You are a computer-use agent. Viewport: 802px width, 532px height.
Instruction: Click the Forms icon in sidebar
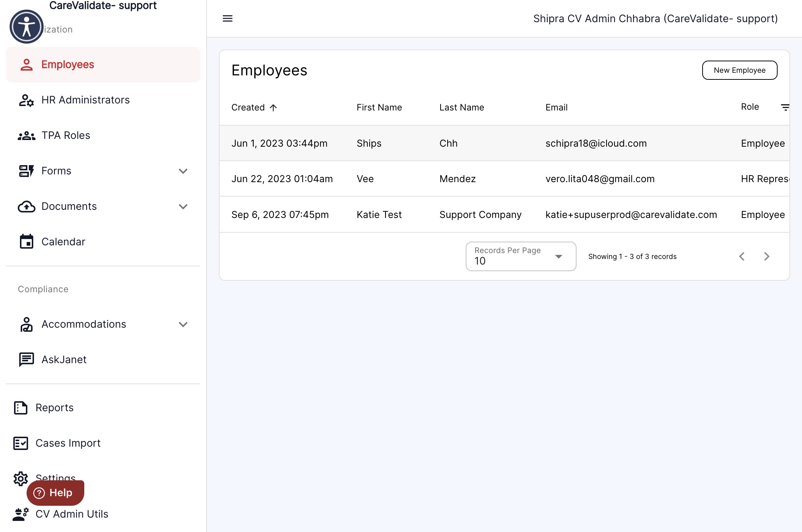27,171
